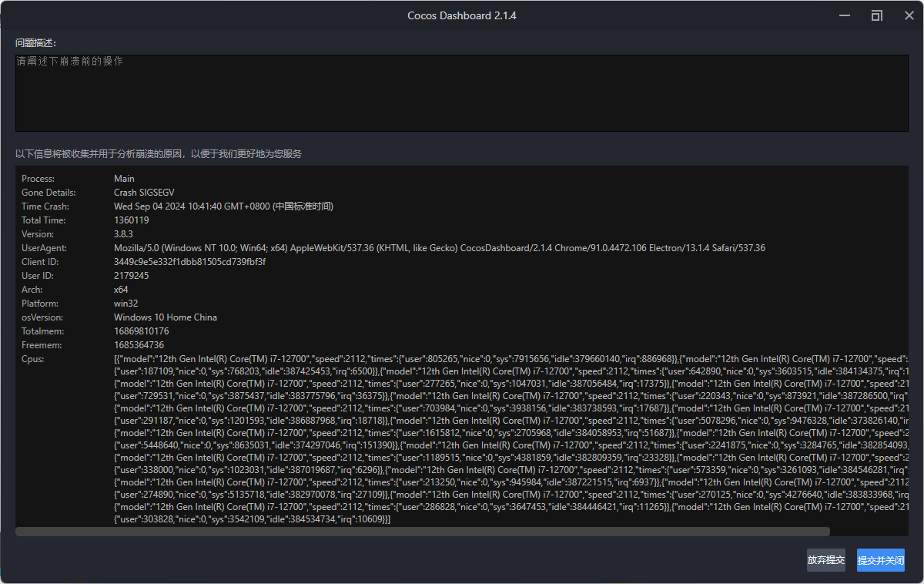This screenshot has width=924, height=584.
Task: Click the horizontal scrollbar under crash info
Action: click(x=423, y=532)
